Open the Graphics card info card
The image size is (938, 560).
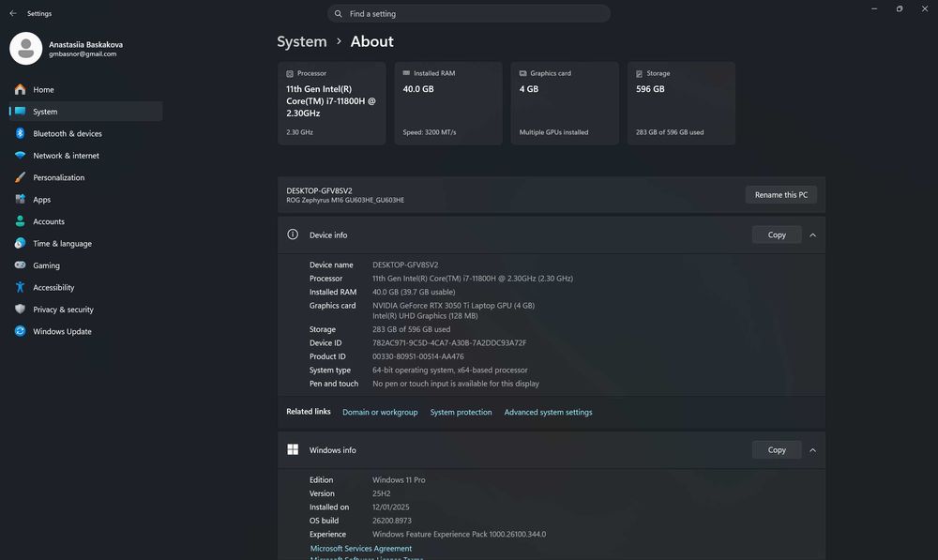coord(565,103)
